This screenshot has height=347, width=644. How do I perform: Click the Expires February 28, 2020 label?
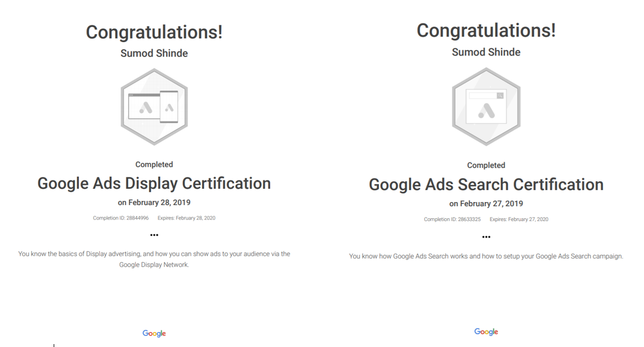[x=186, y=218]
